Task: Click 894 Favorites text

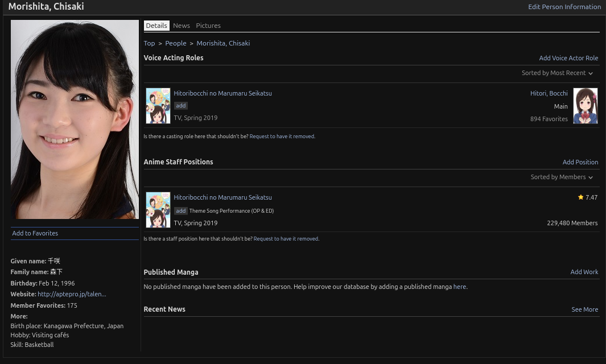Action: coord(549,119)
